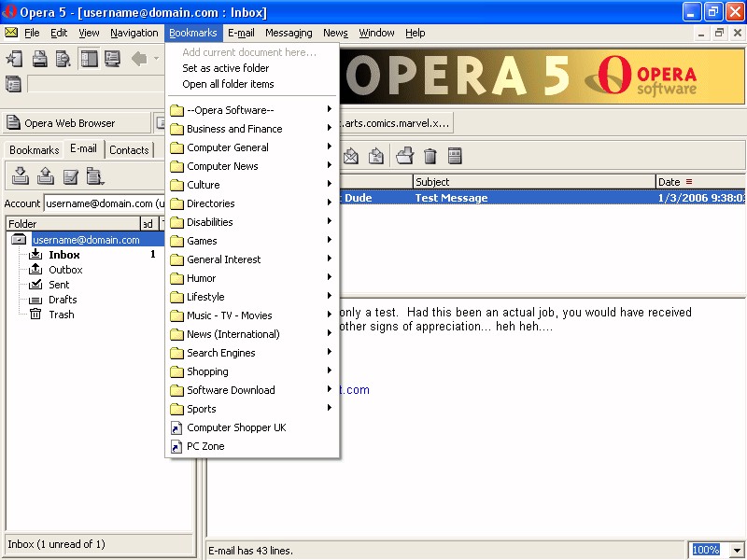Click the Forward message icon
Screen dimensions: 747x560
[376, 156]
